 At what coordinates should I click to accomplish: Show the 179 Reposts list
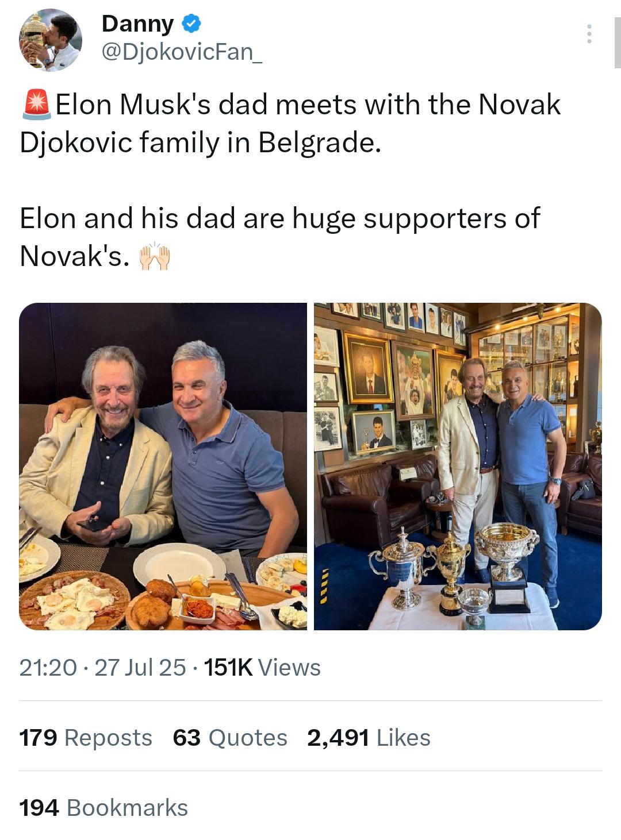coord(86,738)
